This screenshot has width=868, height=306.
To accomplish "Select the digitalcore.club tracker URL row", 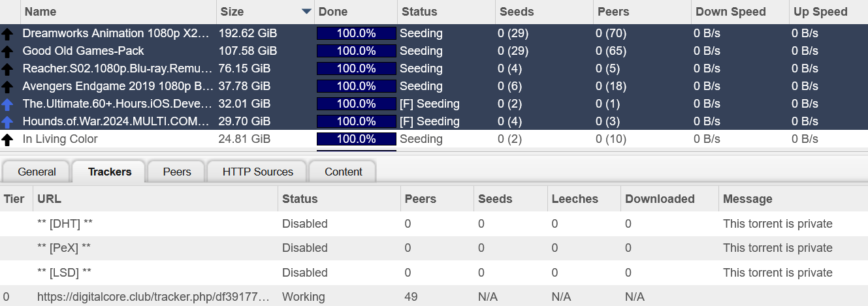I will 153,297.
